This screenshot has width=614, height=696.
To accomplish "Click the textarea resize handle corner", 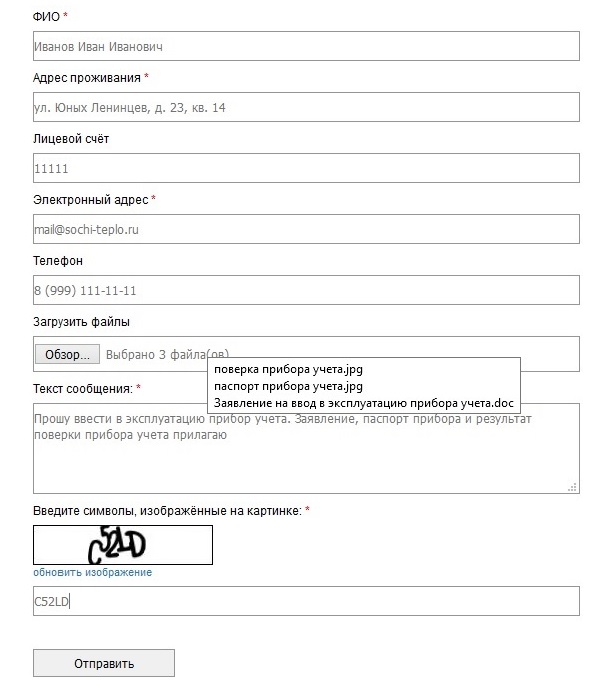I will [x=573, y=487].
